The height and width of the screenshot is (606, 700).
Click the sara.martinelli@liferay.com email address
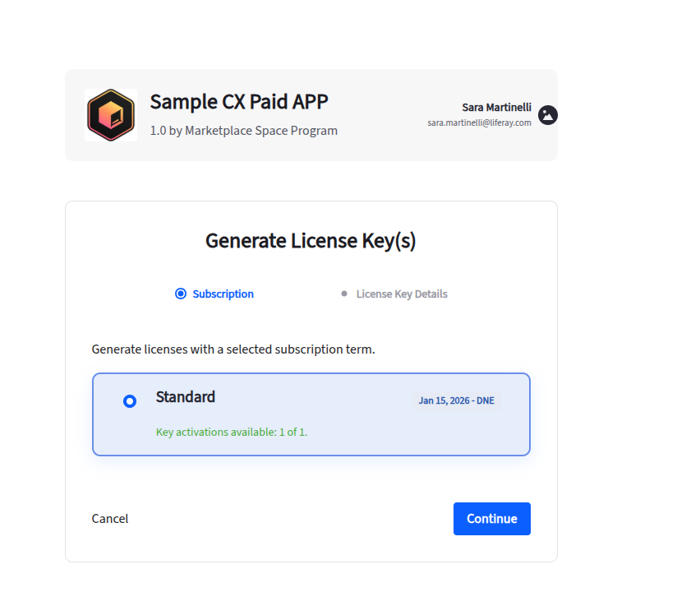479,123
